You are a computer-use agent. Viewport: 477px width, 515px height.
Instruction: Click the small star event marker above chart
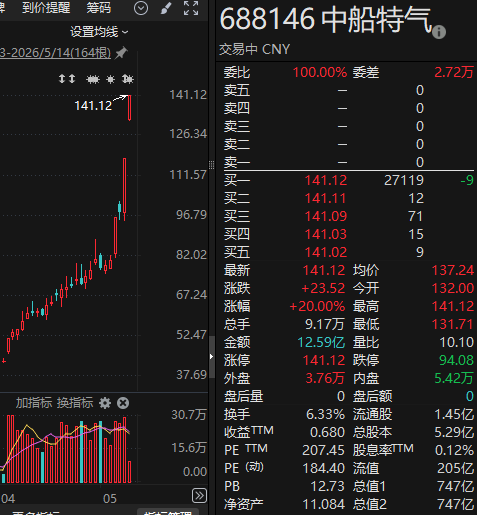110,79
